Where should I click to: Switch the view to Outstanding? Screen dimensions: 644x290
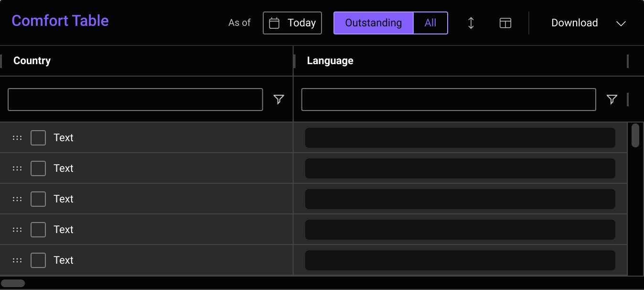pos(373,23)
